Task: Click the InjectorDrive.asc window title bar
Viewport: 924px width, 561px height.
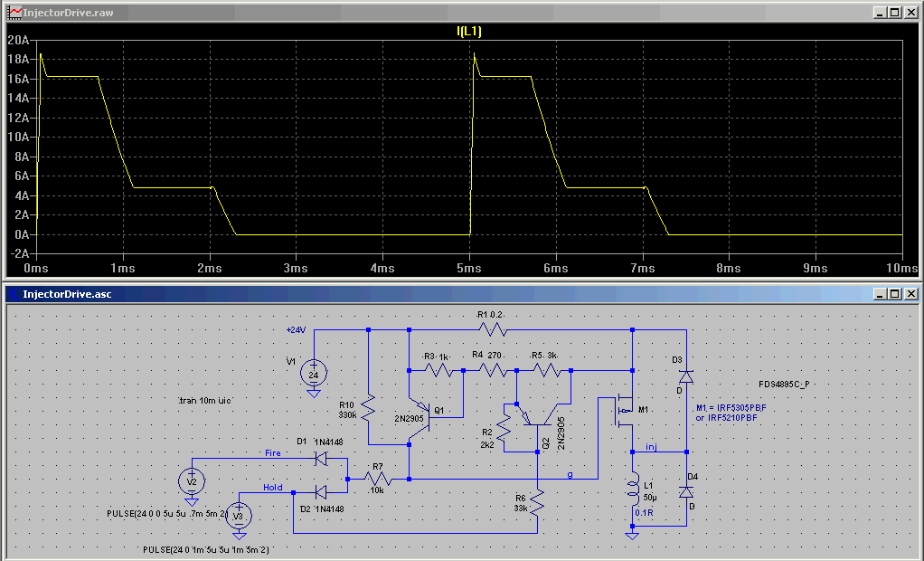Action: click(x=462, y=294)
